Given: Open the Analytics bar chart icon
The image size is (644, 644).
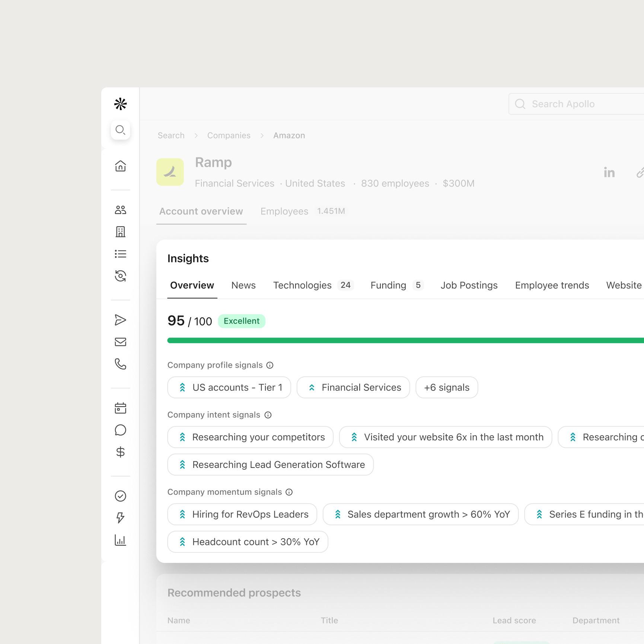Looking at the screenshot, I should (x=120, y=540).
